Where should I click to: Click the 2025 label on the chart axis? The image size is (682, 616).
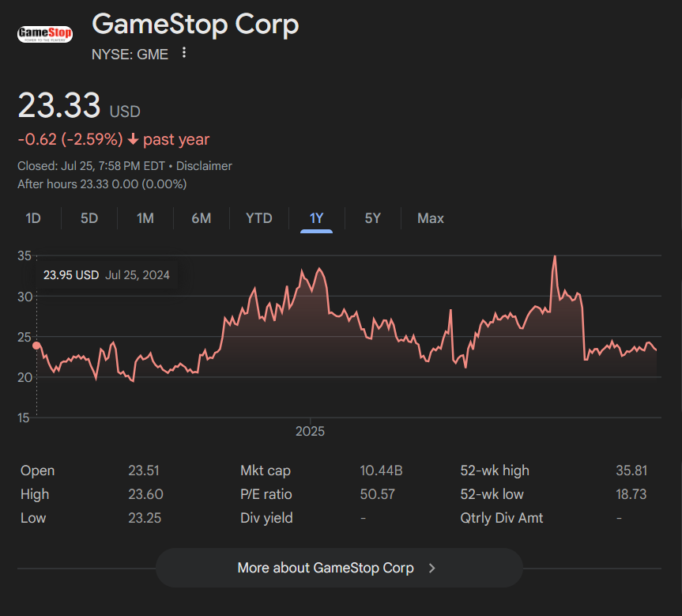[x=310, y=432]
